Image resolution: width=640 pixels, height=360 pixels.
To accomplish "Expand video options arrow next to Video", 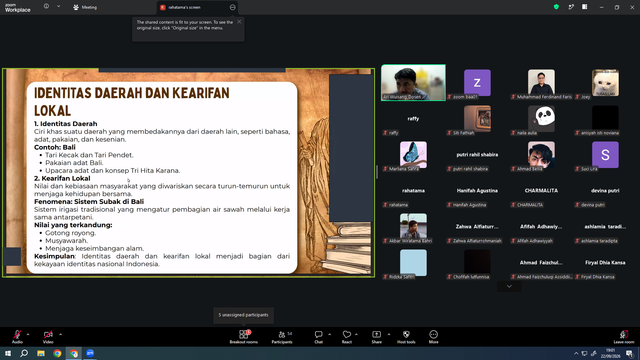I will [x=60, y=334].
